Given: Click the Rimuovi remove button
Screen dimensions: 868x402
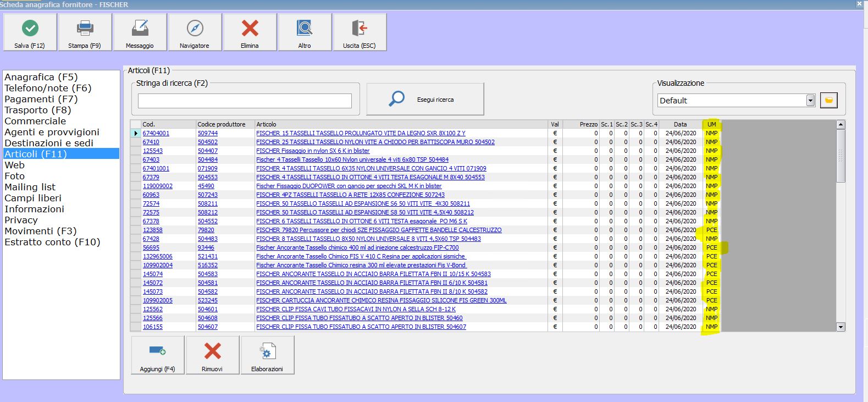Looking at the screenshot, I should click(x=212, y=355).
